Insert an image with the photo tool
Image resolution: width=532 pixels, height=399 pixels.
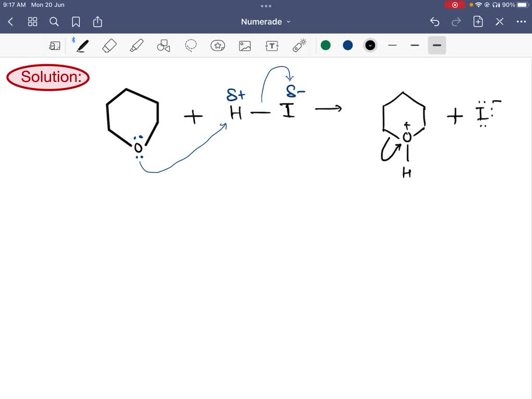(x=245, y=45)
